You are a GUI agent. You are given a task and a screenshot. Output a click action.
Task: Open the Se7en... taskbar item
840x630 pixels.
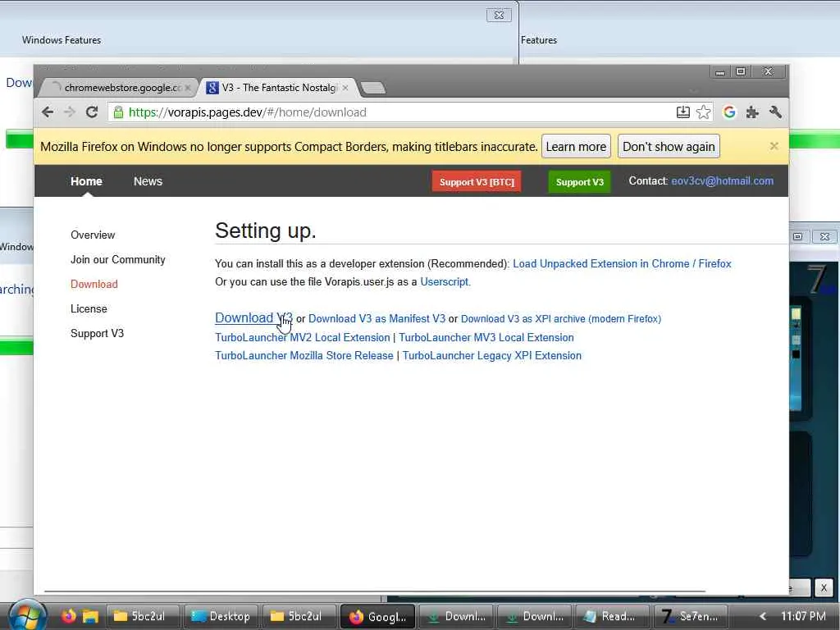[691, 616]
